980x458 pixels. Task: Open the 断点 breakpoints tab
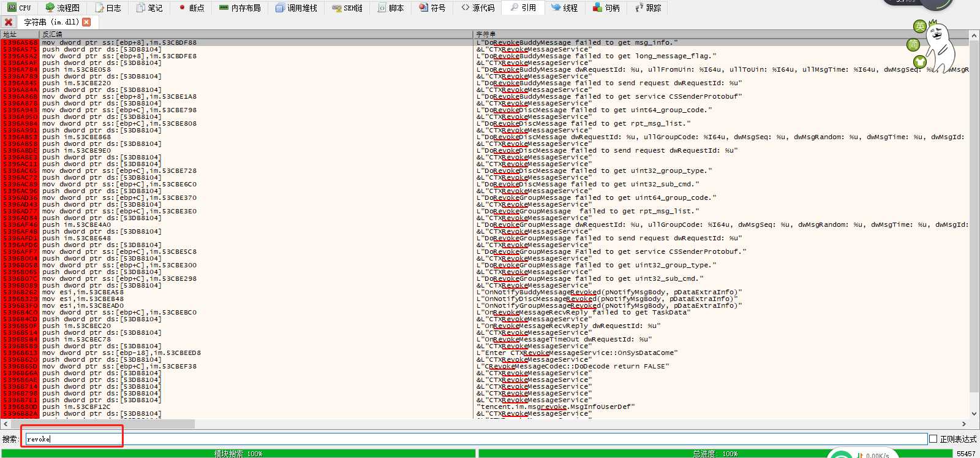(192, 8)
